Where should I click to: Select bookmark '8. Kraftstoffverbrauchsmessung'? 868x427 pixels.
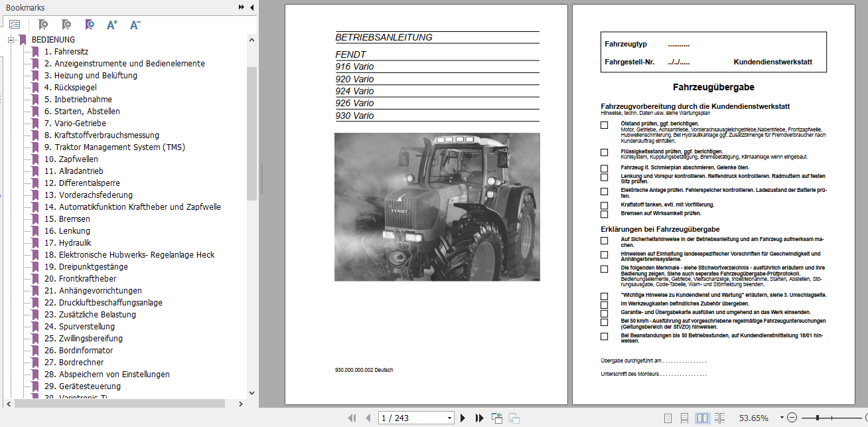pyautogui.click(x=102, y=135)
